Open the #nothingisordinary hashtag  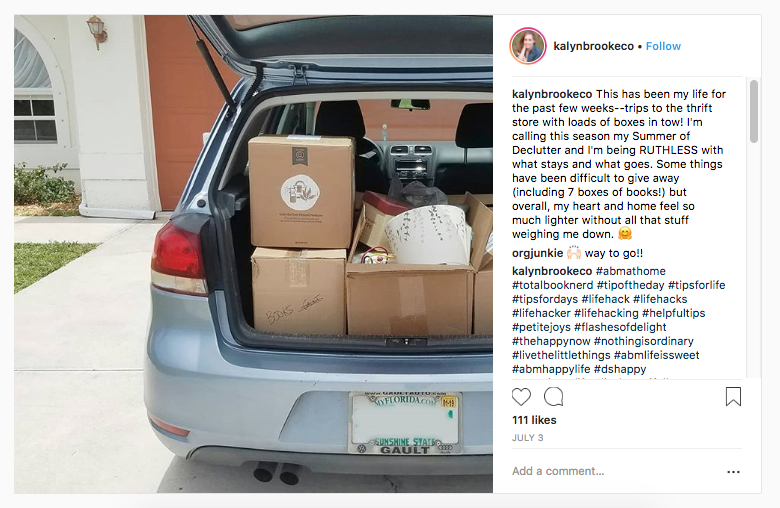(x=643, y=341)
